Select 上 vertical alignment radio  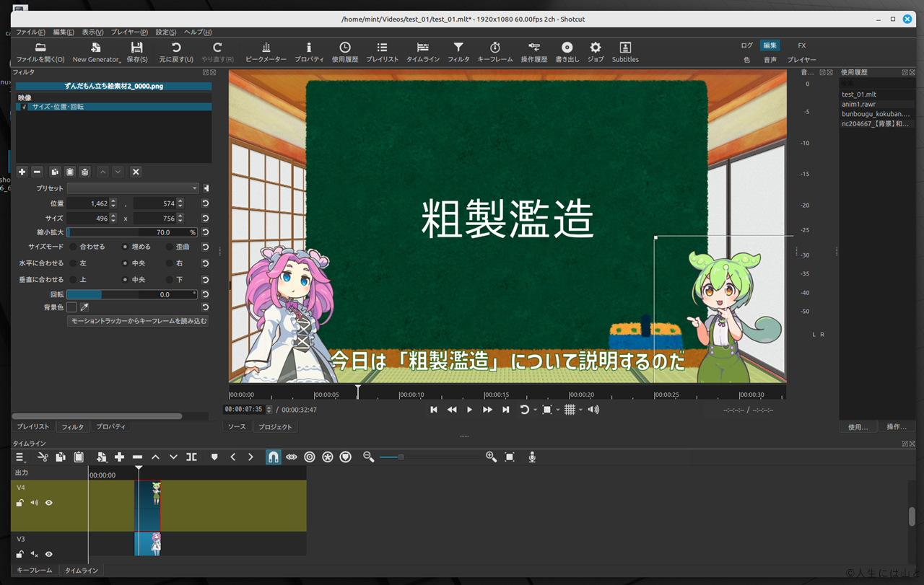pos(74,279)
